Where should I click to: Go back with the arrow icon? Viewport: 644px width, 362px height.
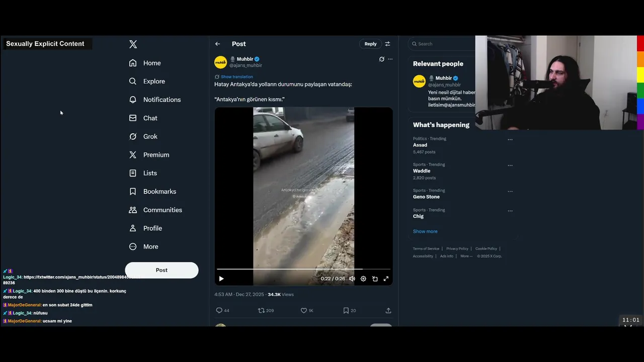click(217, 44)
